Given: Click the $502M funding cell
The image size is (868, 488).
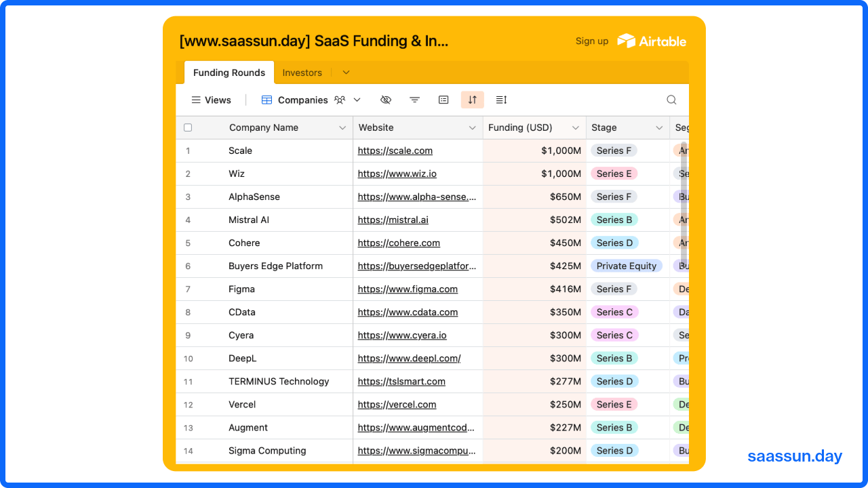Looking at the screenshot, I should click(534, 220).
